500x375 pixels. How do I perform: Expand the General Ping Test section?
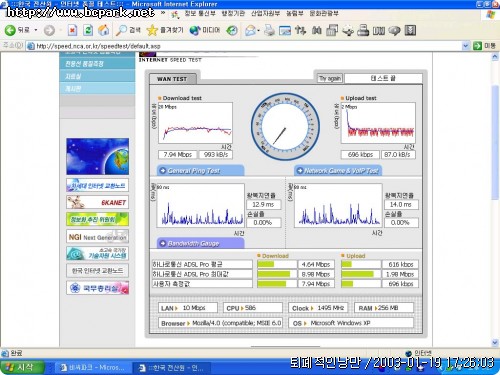point(200,171)
